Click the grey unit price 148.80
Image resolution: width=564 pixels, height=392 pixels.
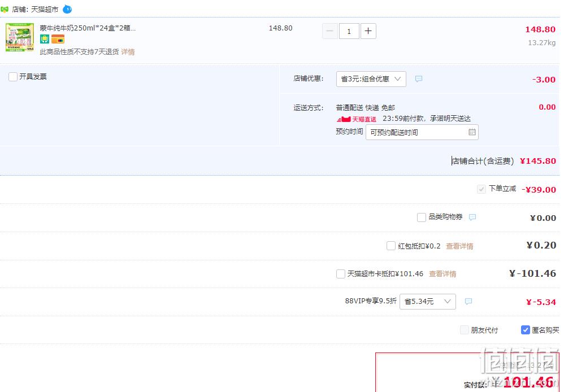(x=280, y=28)
